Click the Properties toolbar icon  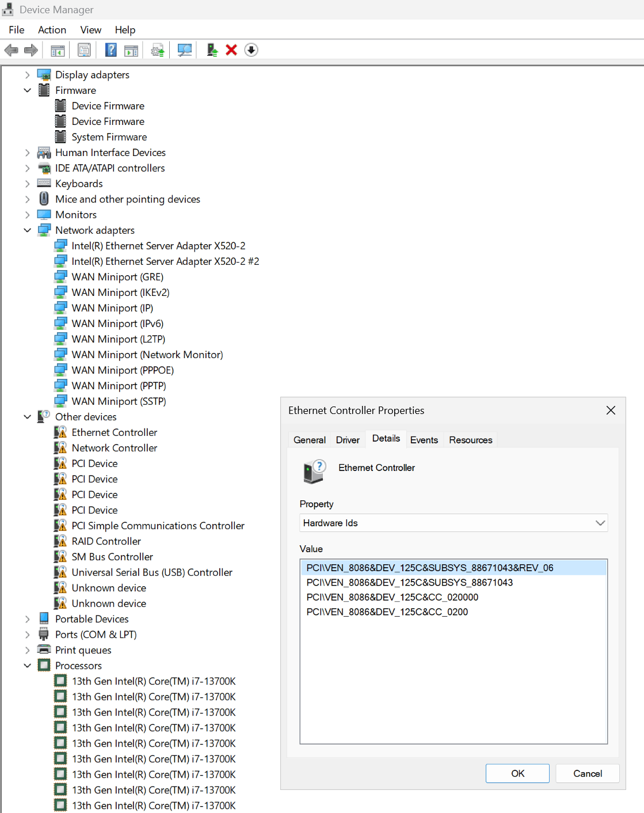click(84, 50)
